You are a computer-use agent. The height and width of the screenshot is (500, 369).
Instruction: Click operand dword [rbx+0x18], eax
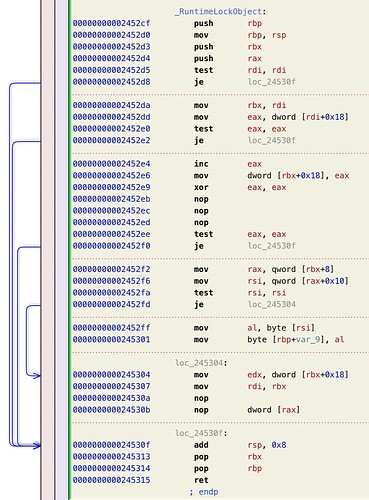coord(298,176)
